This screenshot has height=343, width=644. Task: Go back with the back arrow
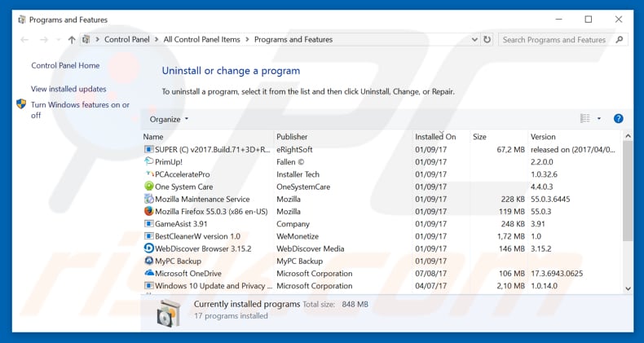(x=24, y=40)
